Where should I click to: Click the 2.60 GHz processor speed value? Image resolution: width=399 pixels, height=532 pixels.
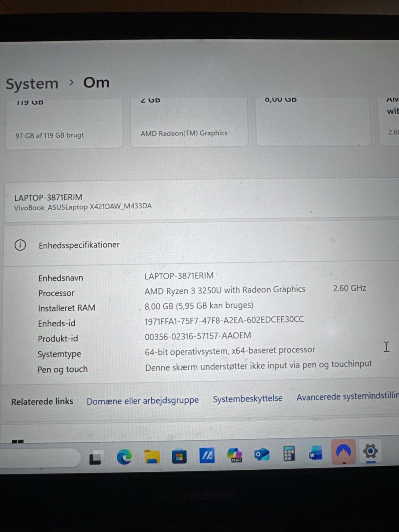pyautogui.click(x=350, y=288)
